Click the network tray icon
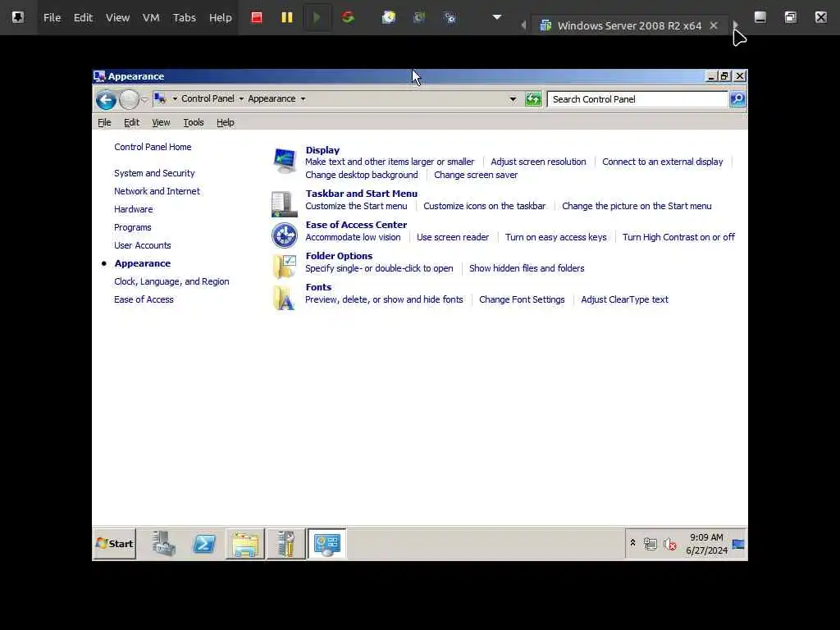 651,545
